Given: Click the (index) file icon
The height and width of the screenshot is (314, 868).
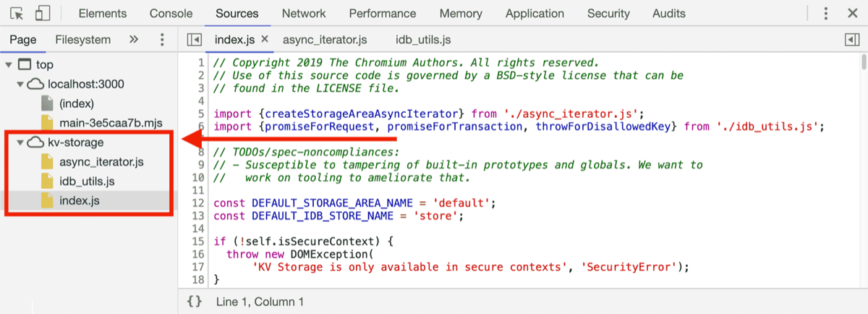Looking at the screenshot, I should click(x=47, y=104).
